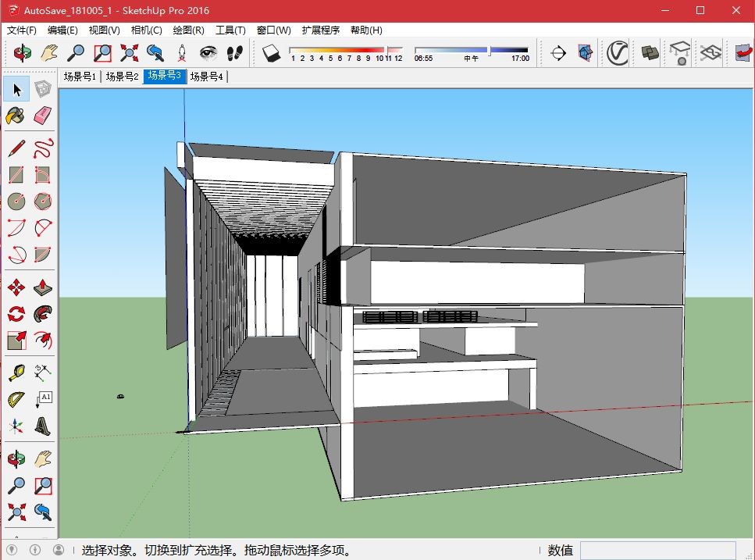Switch to scene tab 场景号4
The height and width of the screenshot is (560, 755).
[x=206, y=77]
